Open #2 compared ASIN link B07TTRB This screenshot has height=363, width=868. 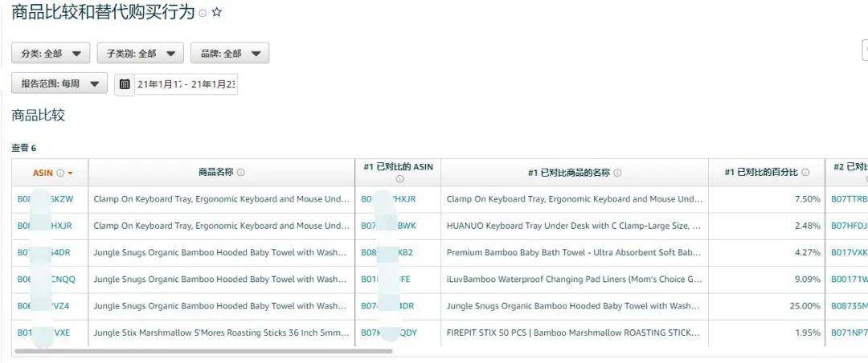[850, 199]
